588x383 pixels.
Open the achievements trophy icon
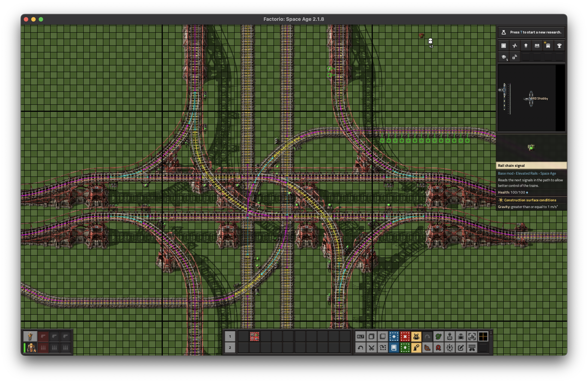[x=559, y=46]
